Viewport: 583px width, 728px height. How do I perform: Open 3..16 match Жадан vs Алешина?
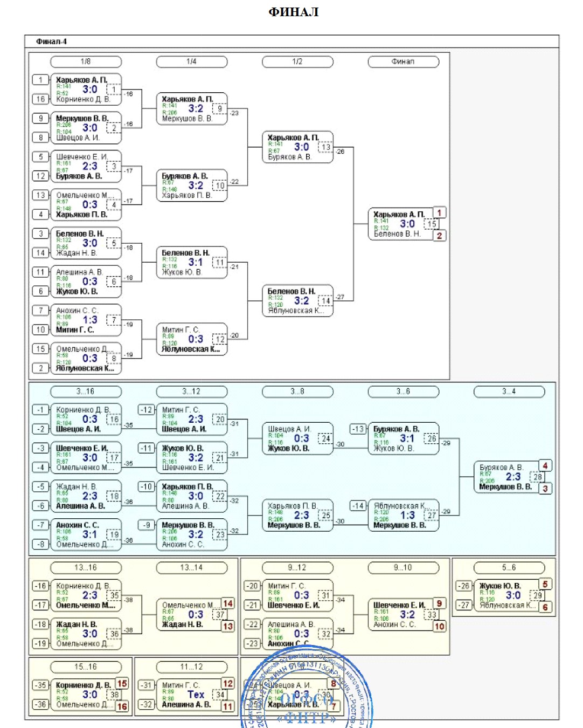coord(86,496)
